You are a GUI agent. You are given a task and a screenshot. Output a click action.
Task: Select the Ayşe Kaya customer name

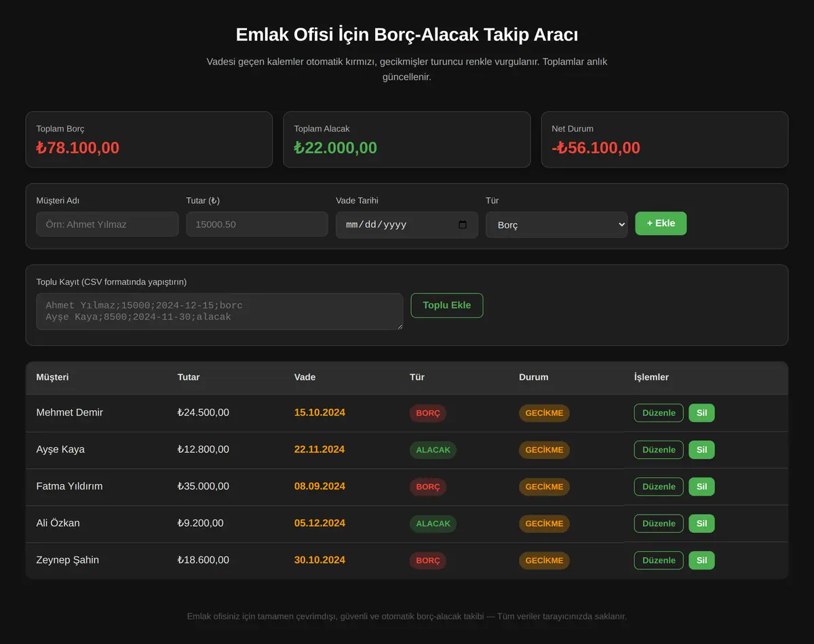(60, 449)
